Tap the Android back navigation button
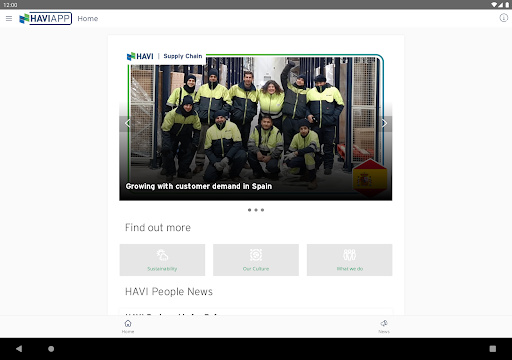 click(x=19, y=349)
